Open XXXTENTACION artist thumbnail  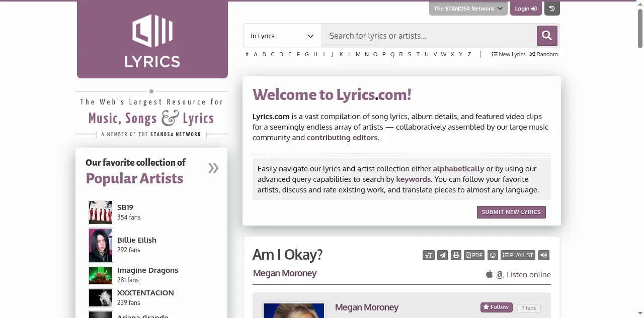[101, 298]
